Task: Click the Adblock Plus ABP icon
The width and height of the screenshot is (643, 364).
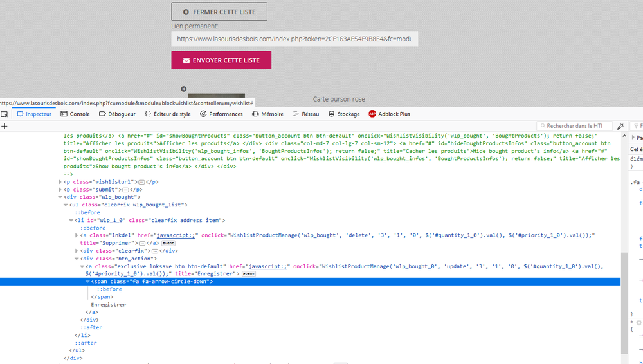Action: (x=372, y=114)
